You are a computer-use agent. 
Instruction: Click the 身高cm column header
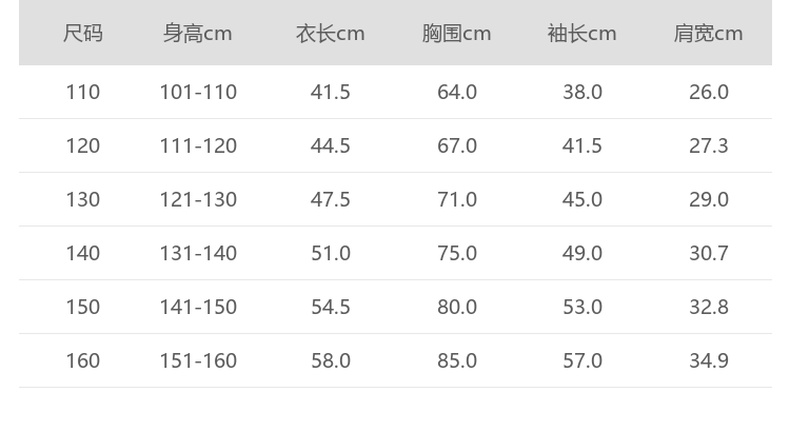[x=198, y=34]
